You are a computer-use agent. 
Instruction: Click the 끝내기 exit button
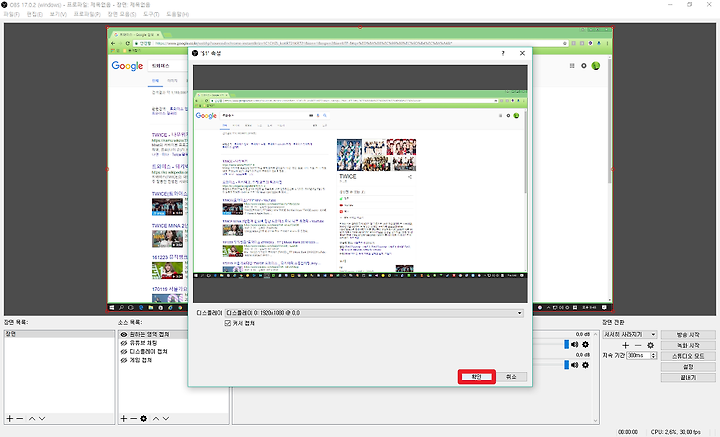[688, 377]
